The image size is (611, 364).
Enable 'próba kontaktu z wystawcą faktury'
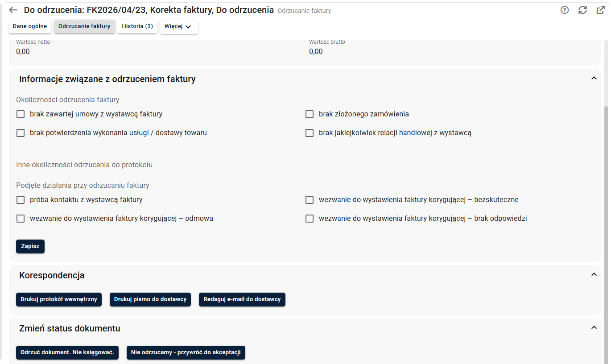[x=21, y=200]
